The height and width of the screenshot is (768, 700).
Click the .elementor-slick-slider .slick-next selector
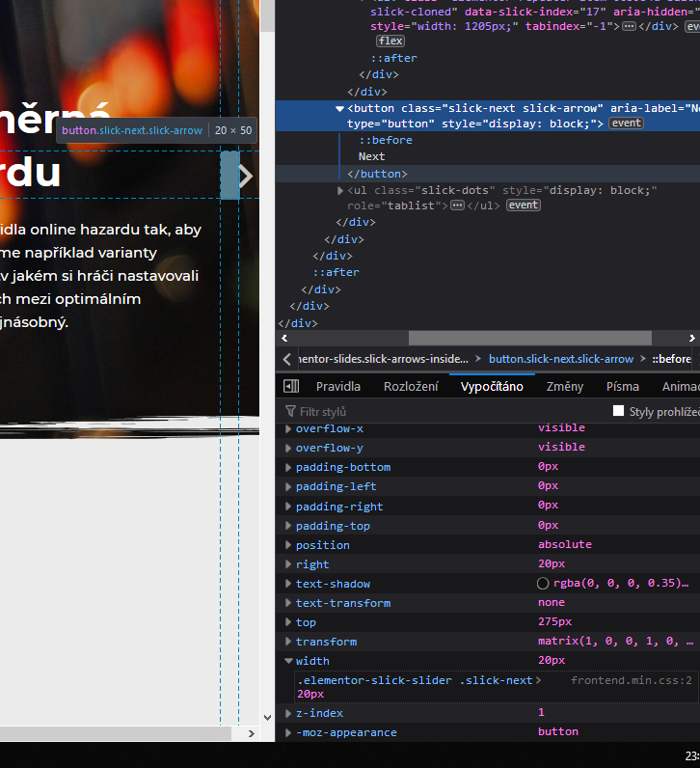pos(415,680)
